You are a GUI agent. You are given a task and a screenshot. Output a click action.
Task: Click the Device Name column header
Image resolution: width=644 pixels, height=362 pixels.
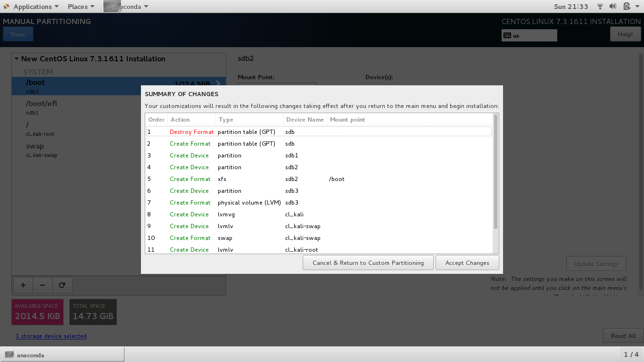(305, 120)
